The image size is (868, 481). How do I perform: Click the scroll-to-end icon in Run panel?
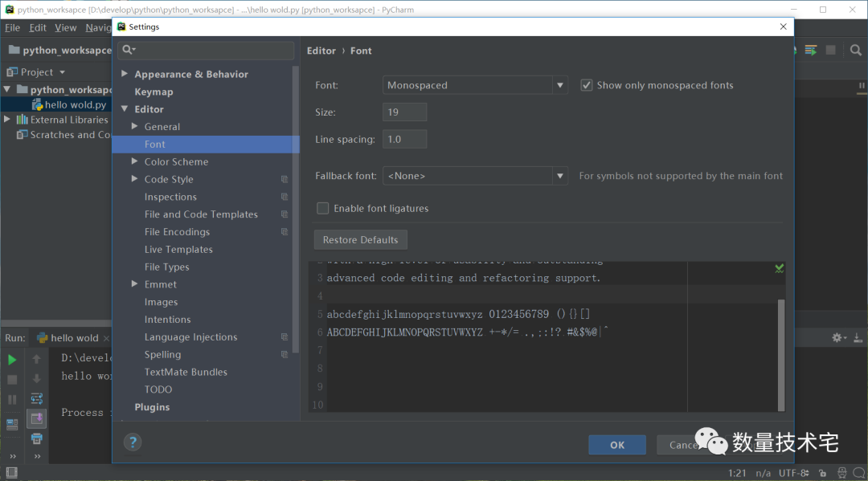[36, 418]
